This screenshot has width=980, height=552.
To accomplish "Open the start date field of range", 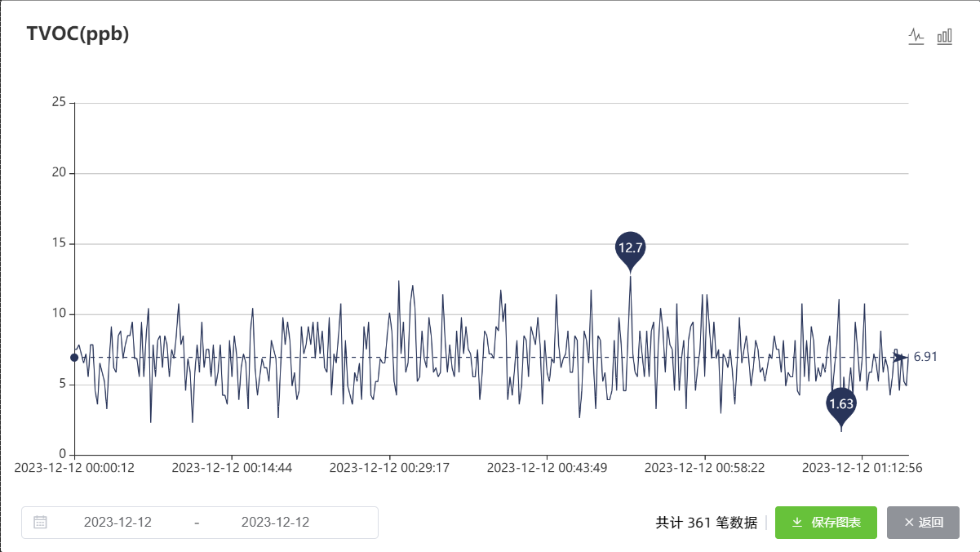I will click(118, 523).
